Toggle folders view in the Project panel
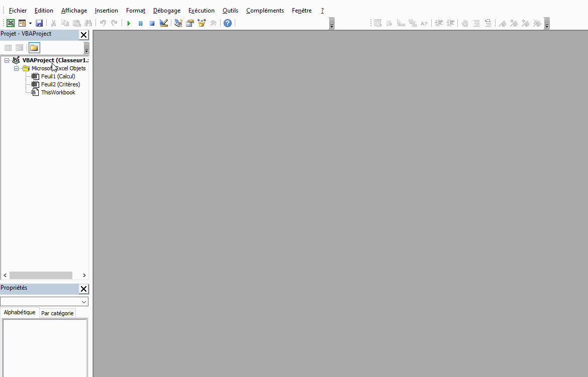Screen dimensions: 588x377 pos(34,48)
